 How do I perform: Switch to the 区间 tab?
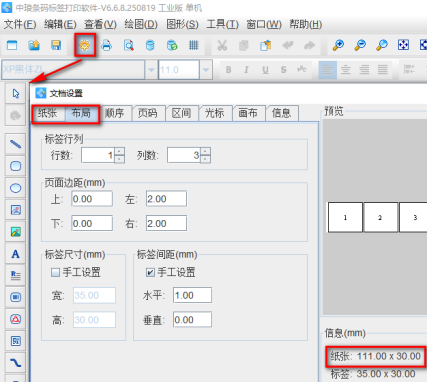coord(181,114)
